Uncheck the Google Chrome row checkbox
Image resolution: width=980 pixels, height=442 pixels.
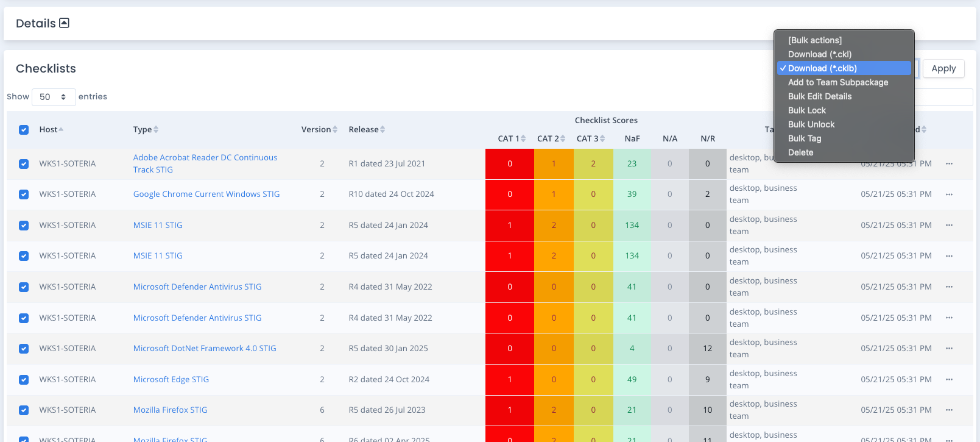pos(24,194)
